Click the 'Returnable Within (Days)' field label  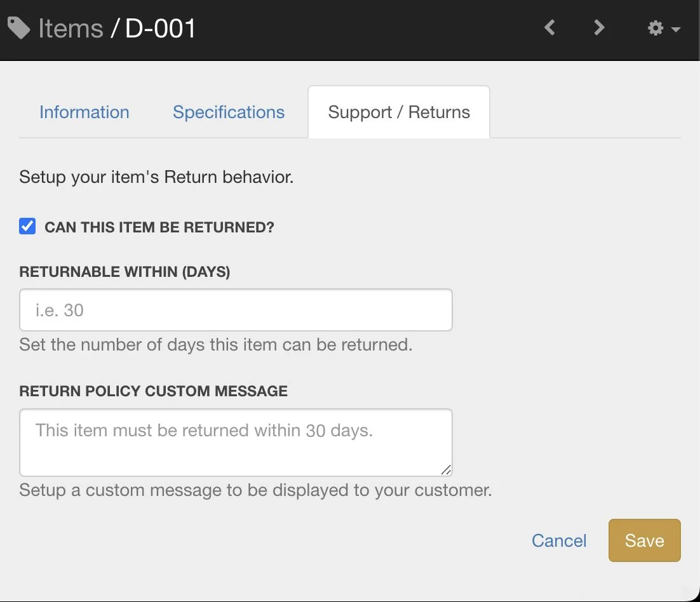coord(125,272)
